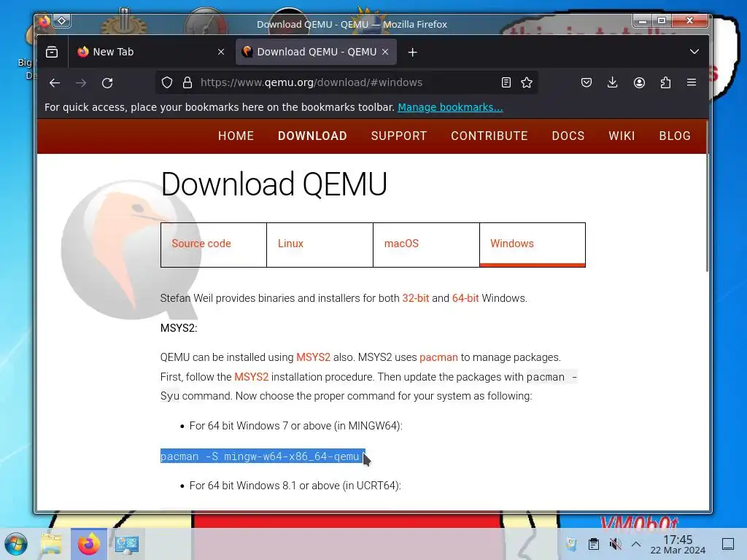
Task: Open BLOG in site navigation
Action: pyautogui.click(x=675, y=136)
